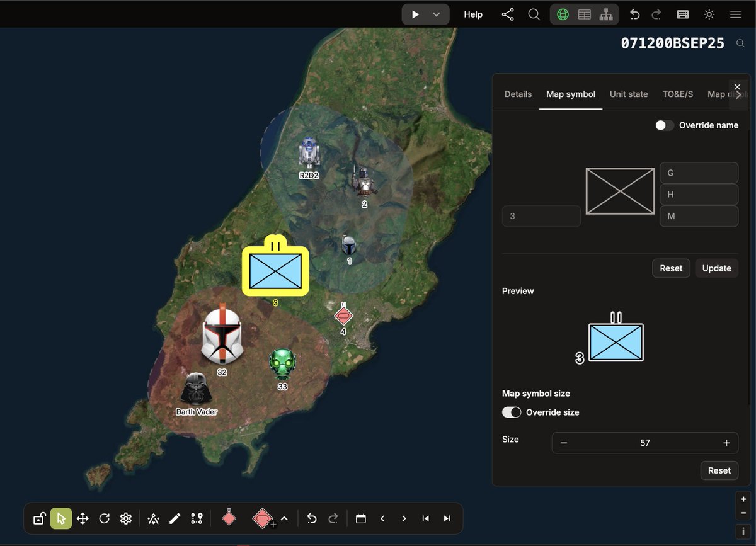Start playback with the top play button
756x546 pixels.
pyautogui.click(x=415, y=14)
